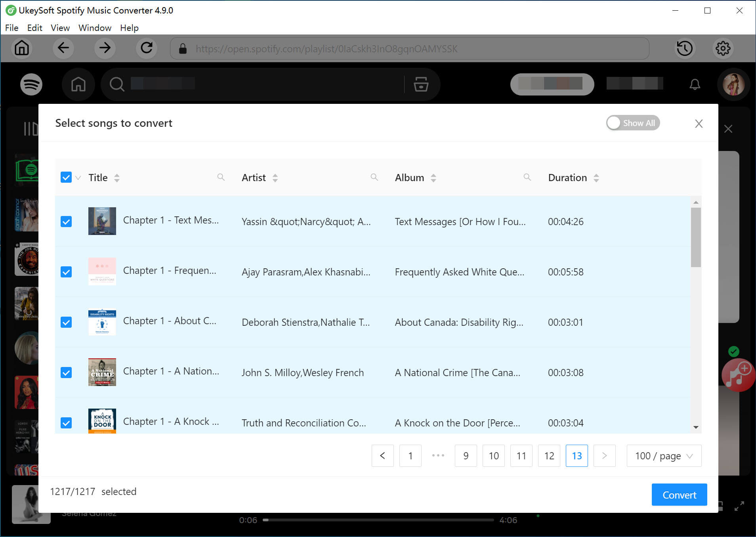Jump to page 12
This screenshot has height=537, width=756.
point(549,456)
